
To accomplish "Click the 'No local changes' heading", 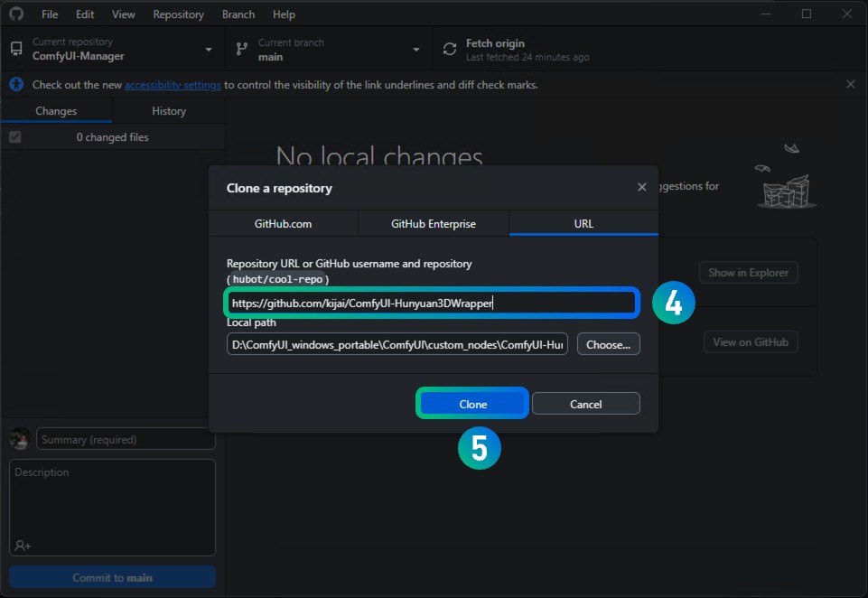I will (x=379, y=155).
